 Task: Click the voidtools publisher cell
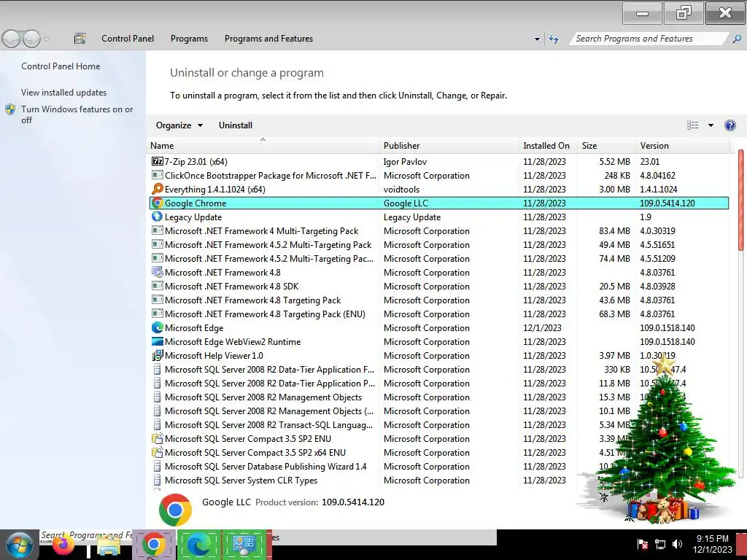(x=401, y=189)
